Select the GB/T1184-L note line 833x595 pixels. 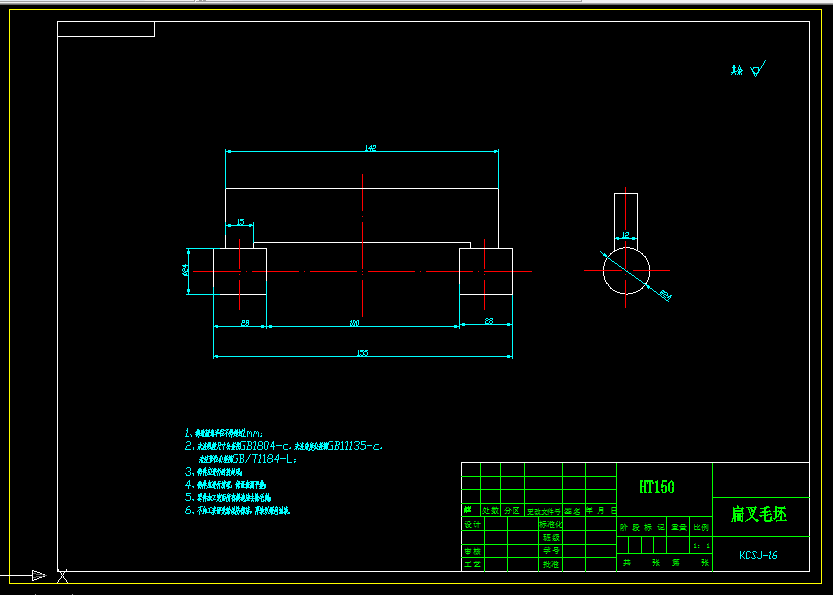click(248, 459)
